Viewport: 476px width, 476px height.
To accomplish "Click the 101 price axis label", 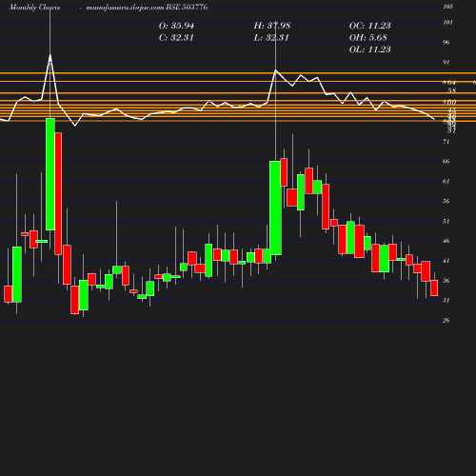I will tap(447, 23).
